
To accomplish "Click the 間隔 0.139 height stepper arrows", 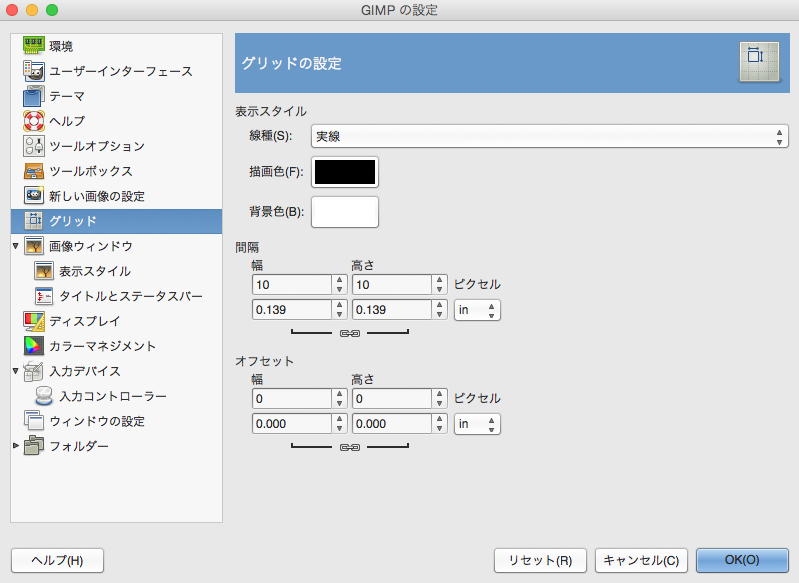I will [x=439, y=310].
